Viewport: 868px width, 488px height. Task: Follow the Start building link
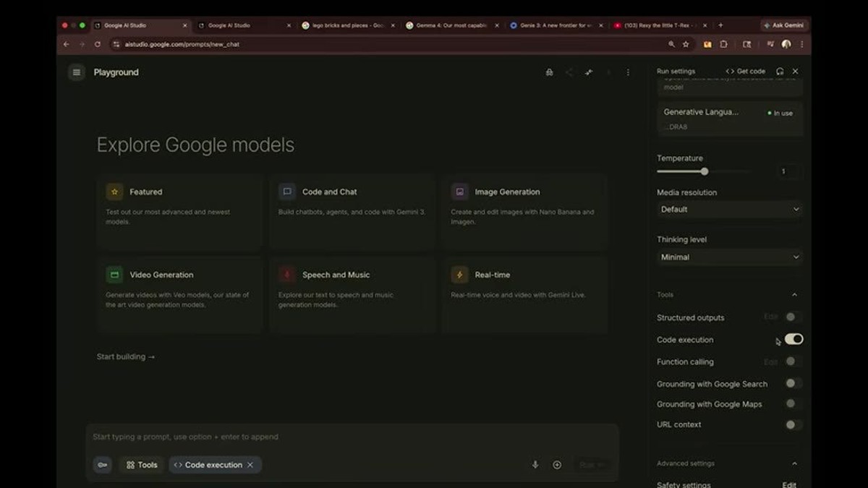pos(126,356)
